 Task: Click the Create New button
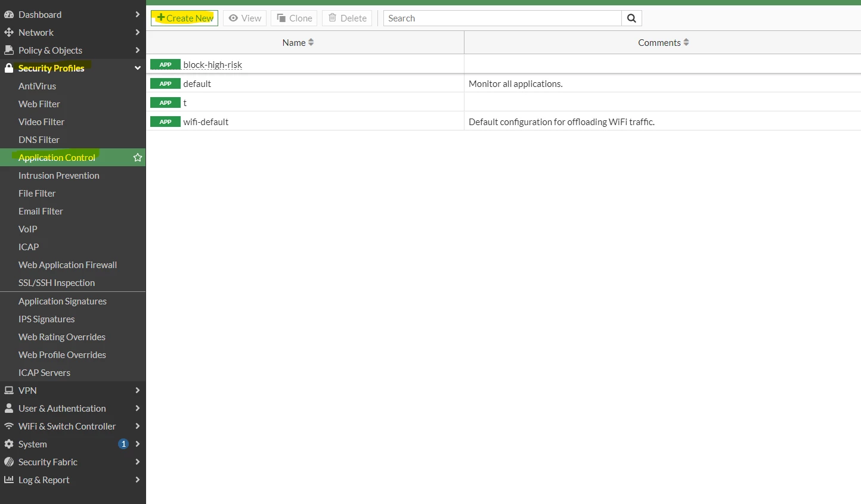point(184,18)
